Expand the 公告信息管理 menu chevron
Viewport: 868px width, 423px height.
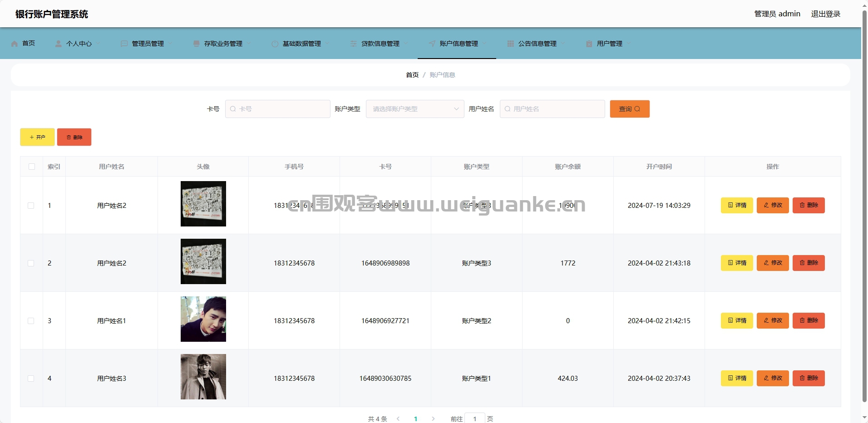pos(562,44)
